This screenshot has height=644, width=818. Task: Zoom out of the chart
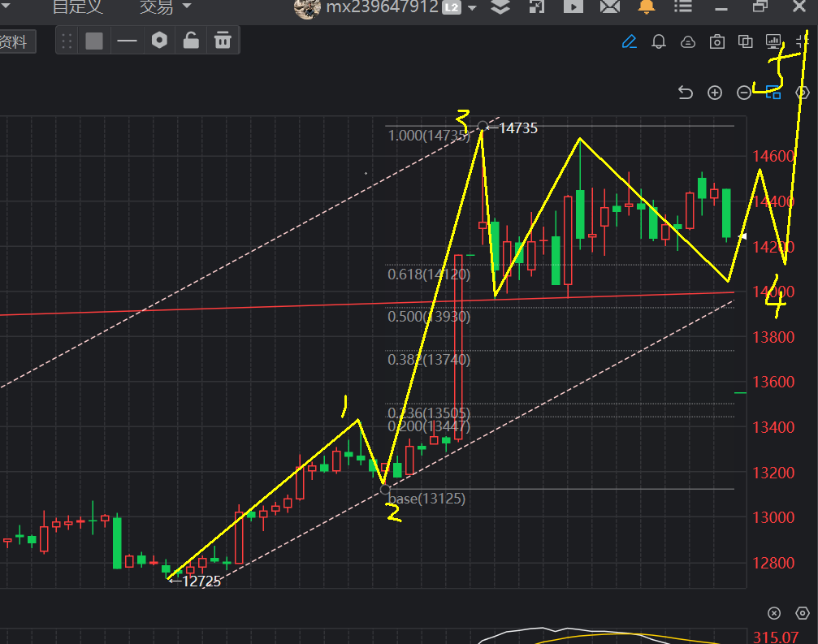(743, 93)
